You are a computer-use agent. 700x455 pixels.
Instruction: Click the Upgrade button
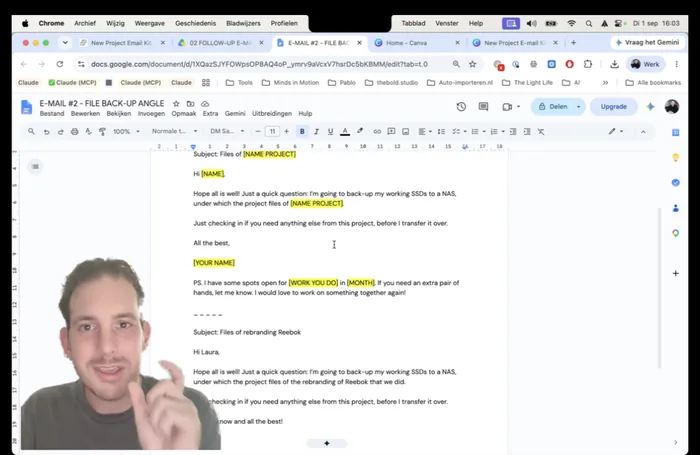[x=613, y=107]
